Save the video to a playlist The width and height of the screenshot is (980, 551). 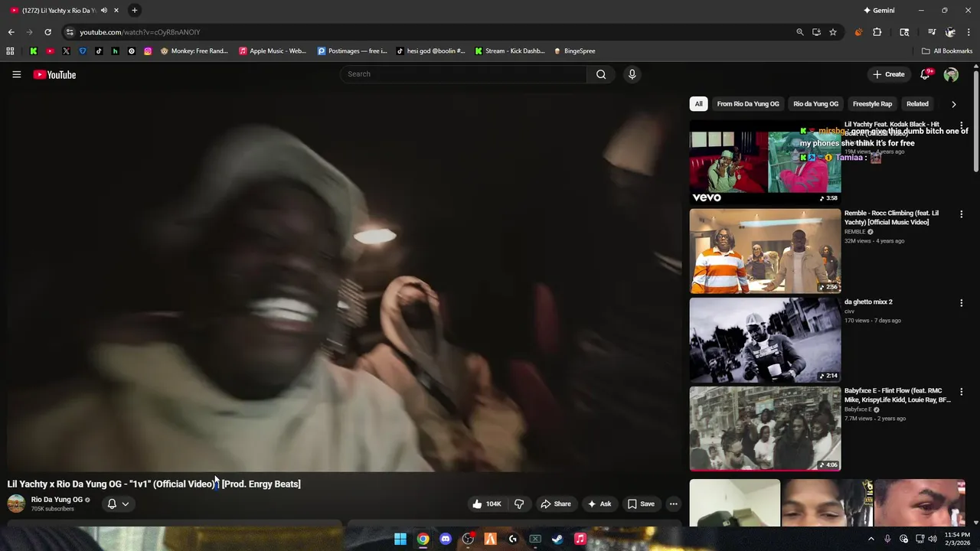click(x=641, y=504)
